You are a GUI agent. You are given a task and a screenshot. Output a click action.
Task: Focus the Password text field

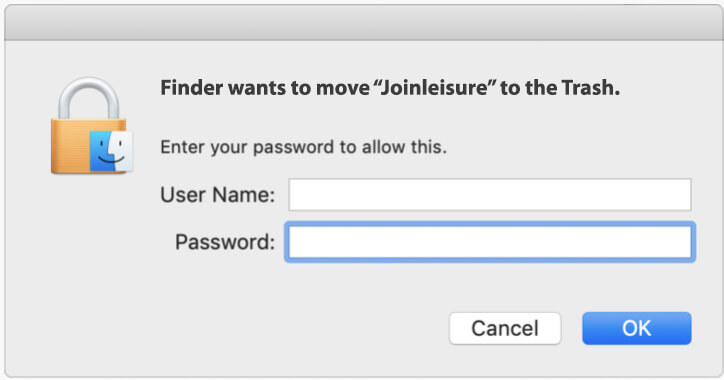pos(489,242)
